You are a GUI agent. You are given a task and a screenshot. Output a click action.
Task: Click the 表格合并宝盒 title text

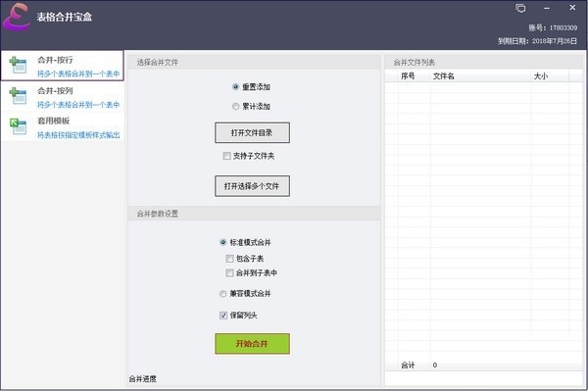tap(65, 17)
